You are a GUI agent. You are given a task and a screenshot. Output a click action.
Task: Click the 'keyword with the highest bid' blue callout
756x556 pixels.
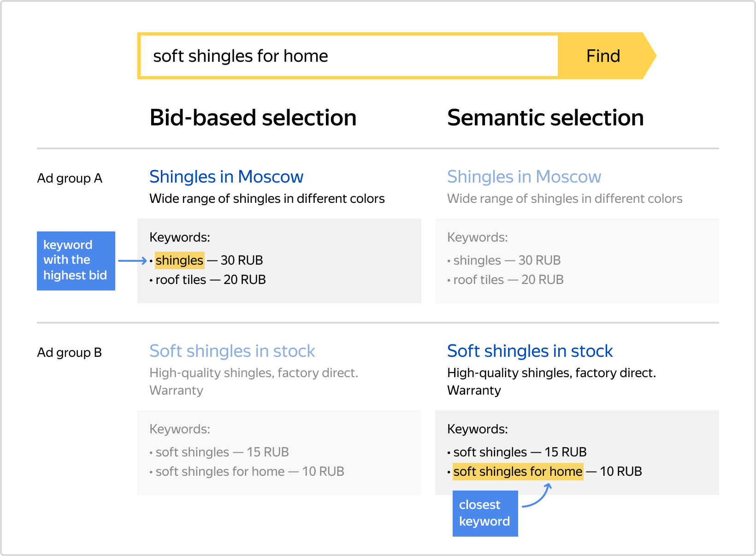coord(76,260)
